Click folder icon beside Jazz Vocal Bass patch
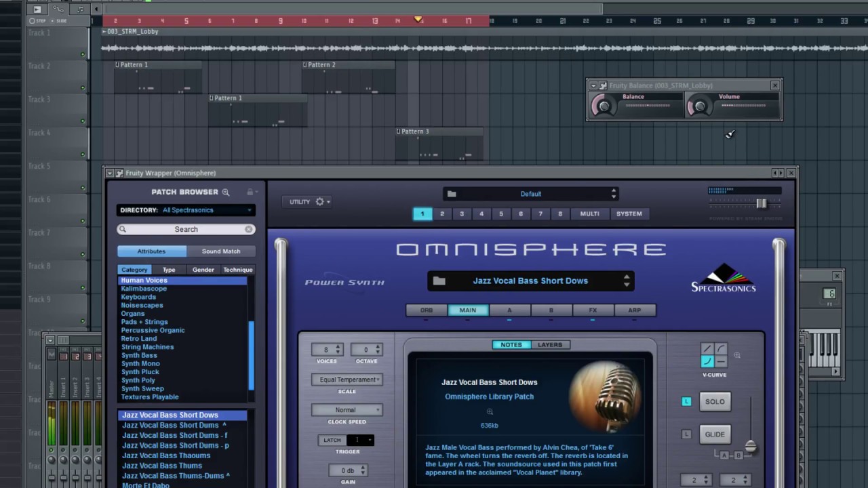 coord(439,281)
